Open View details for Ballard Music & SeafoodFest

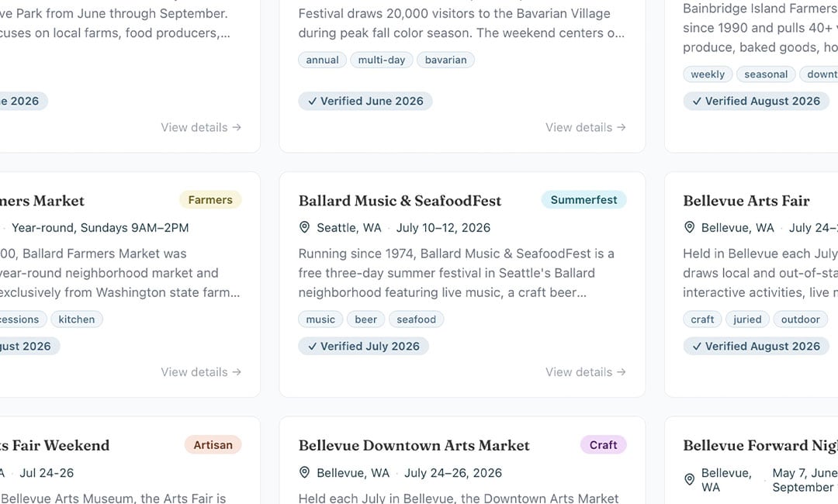coord(585,372)
